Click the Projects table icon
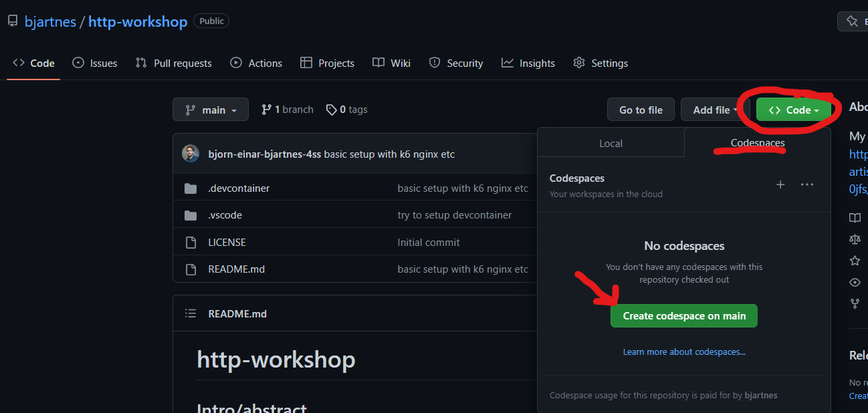This screenshot has width=868, height=413. pyautogui.click(x=306, y=63)
